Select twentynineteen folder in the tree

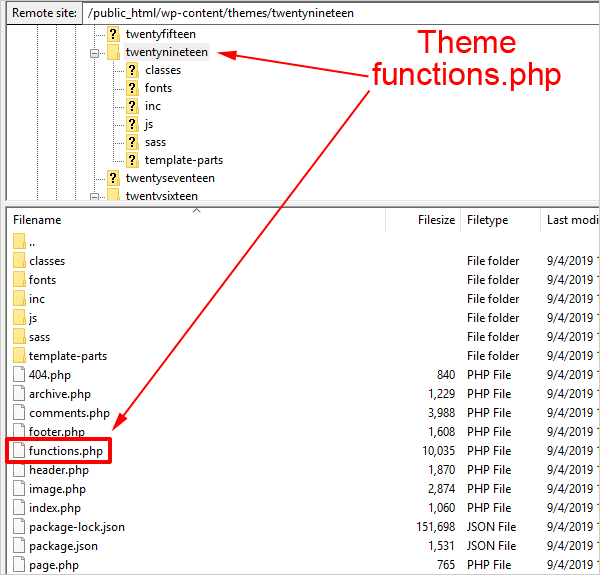tap(167, 52)
